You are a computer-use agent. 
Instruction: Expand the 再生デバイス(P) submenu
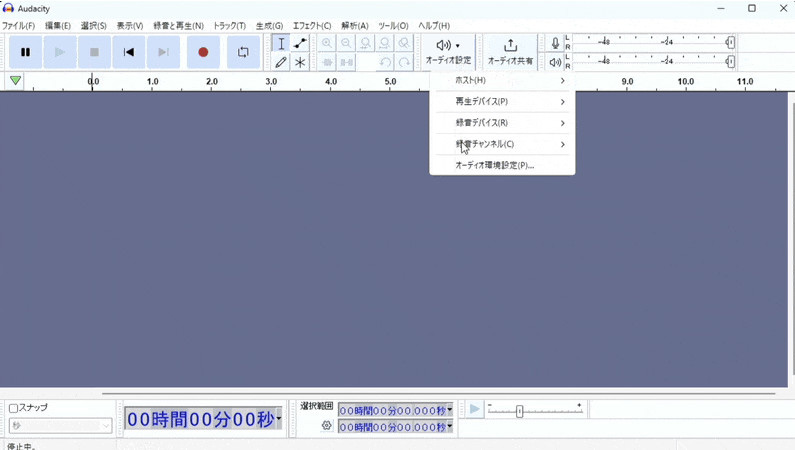click(x=502, y=101)
